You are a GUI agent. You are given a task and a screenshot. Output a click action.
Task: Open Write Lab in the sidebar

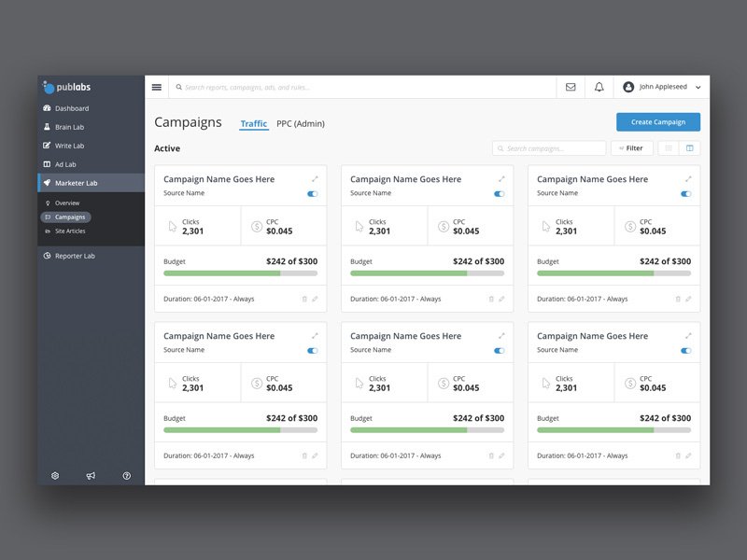click(x=91, y=146)
